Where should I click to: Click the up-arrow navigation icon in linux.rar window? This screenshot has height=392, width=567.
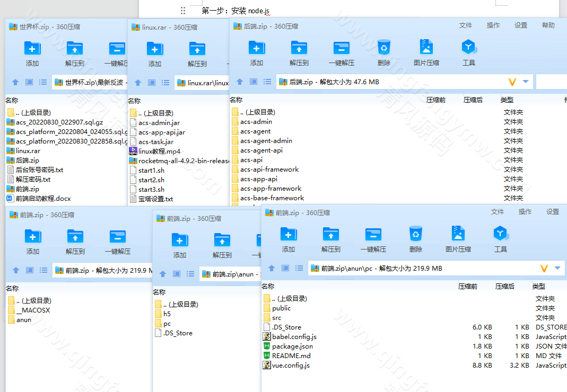tap(137, 82)
